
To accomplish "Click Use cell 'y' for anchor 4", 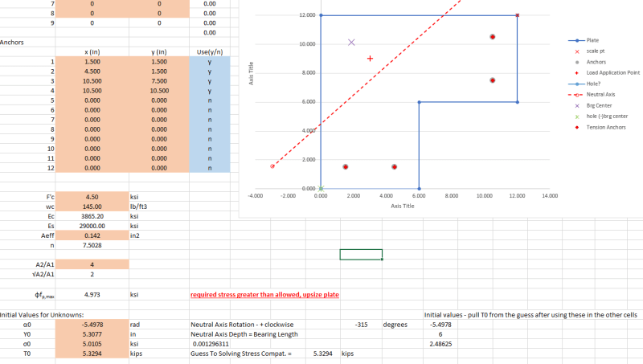I will pyautogui.click(x=210, y=91).
